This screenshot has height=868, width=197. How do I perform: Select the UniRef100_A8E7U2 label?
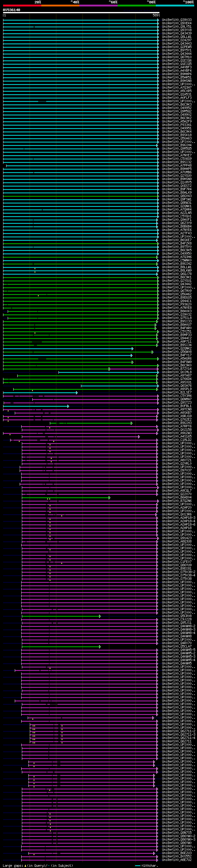coord(177,860)
